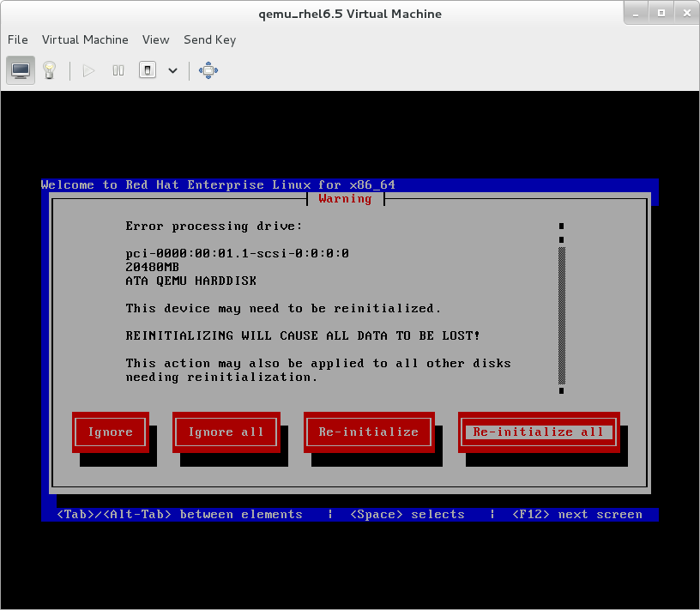Shut down the virtual machine
Image resolution: width=700 pixels, height=610 pixels.
[x=148, y=70]
